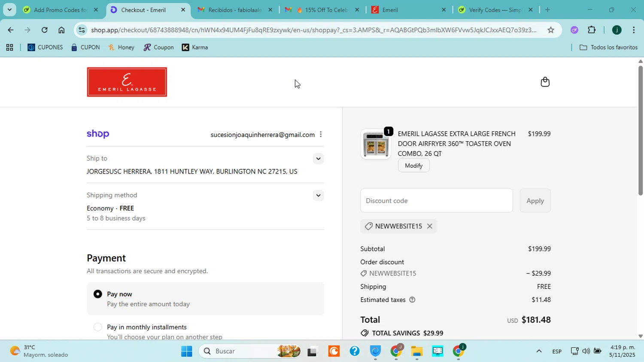Open Todos los favoritos folder
The height and width of the screenshot is (362, 644).
coord(608,48)
